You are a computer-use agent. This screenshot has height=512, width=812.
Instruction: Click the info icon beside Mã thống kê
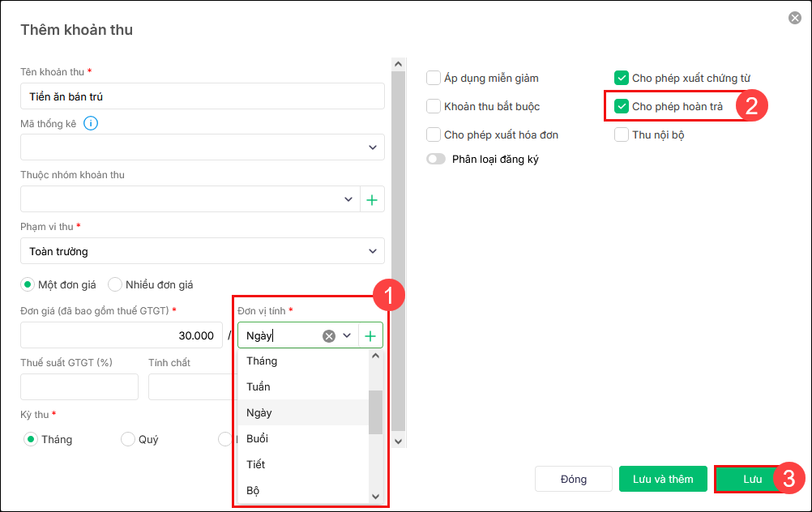tap(91, 123)
